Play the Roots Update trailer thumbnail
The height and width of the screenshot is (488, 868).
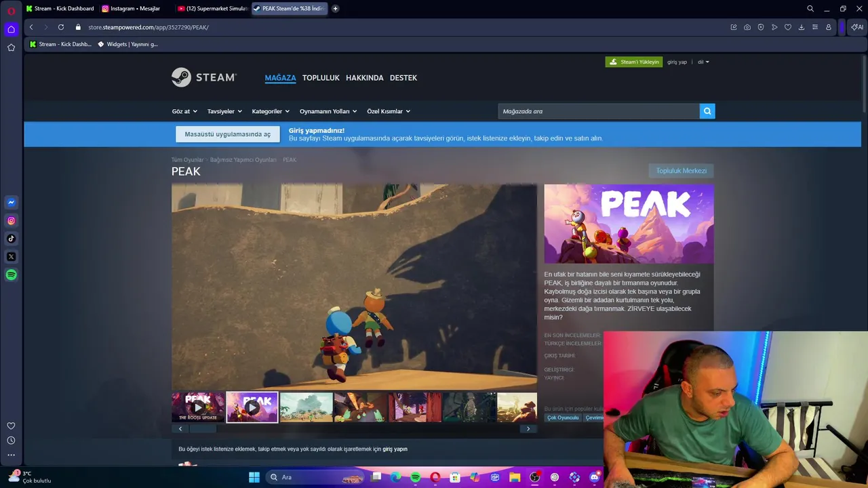pyautogui.click(x=198, y=407)
